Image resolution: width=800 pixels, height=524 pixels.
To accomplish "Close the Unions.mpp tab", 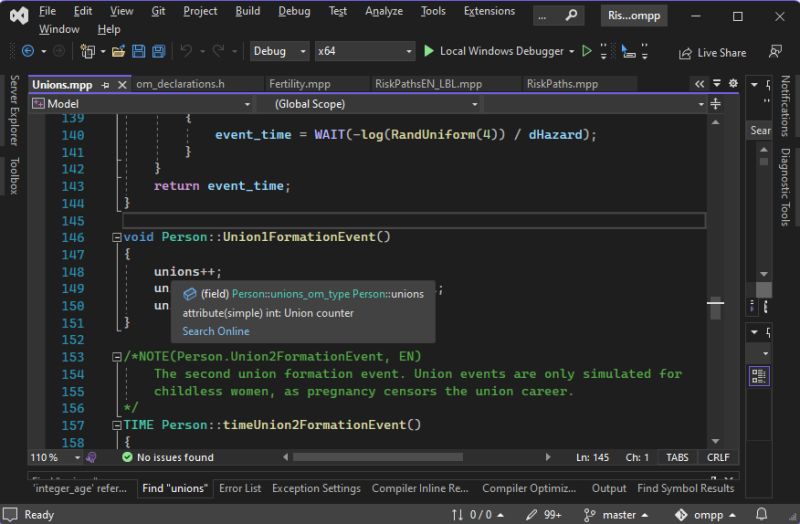I will coord(122,85).
